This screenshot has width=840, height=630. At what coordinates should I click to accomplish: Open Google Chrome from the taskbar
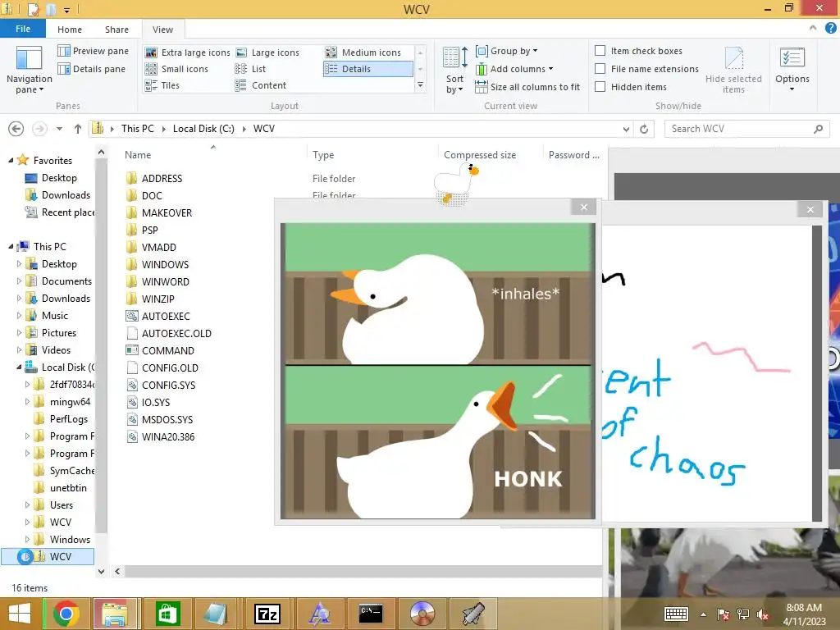66,614
